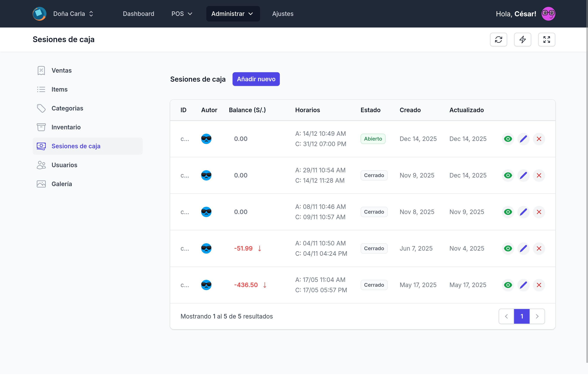Click the Categorias tag icon
The height and width of the screenshot is (392, 588).
[x=41, y=108]
